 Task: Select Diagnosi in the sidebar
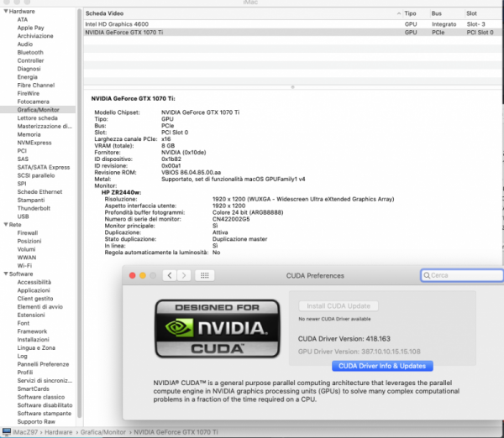(29, 69)
